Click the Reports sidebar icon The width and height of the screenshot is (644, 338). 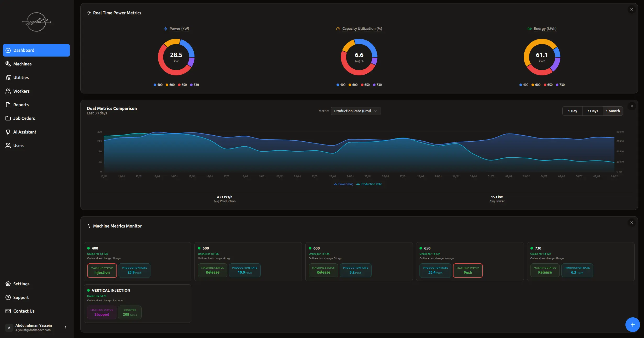coord(8,104)
